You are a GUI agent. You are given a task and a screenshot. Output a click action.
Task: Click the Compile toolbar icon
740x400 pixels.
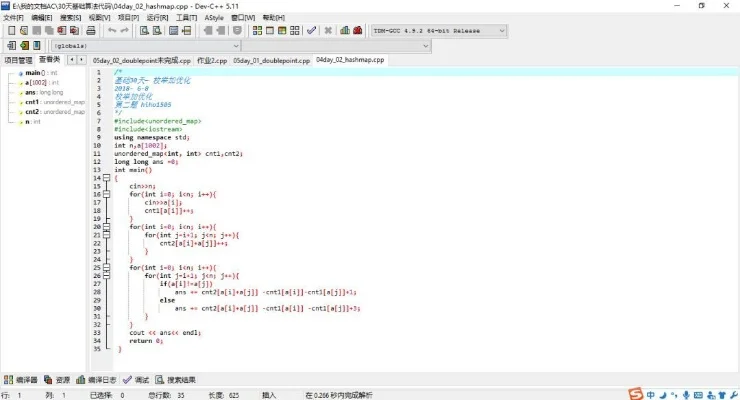(x=257, y=31)
